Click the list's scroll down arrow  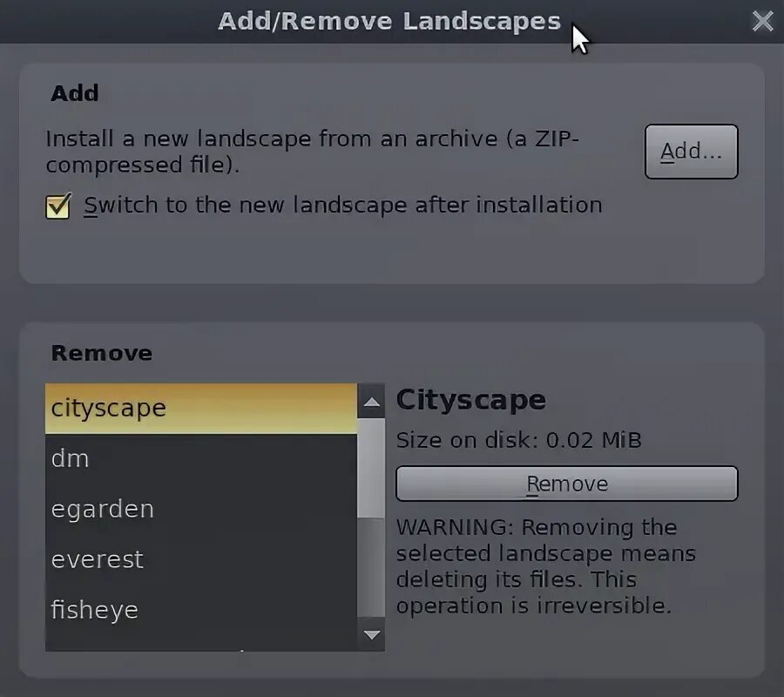coord(371,634)
